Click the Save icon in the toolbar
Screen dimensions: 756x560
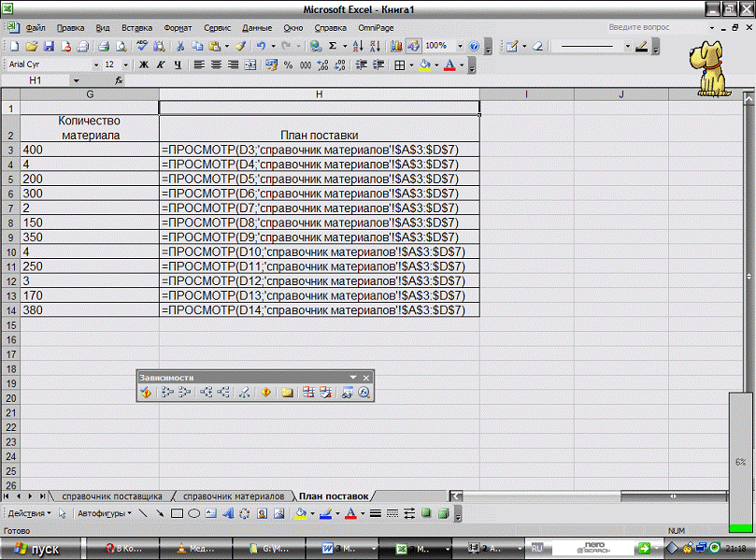(x=49, y=45)
